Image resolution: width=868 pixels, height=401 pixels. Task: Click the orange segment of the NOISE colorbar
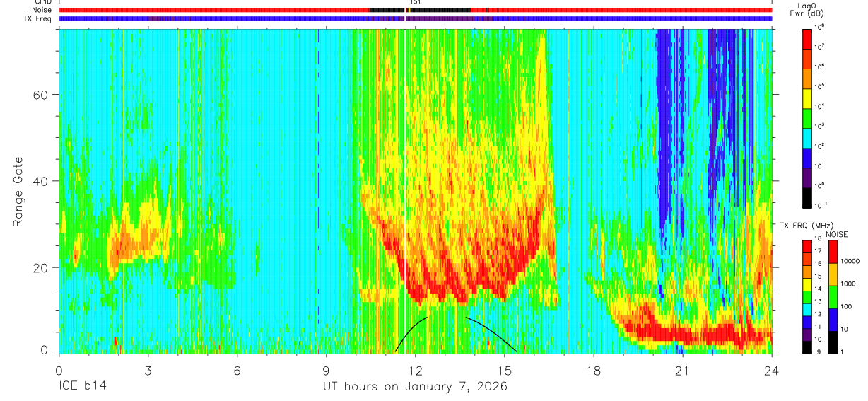834,274
